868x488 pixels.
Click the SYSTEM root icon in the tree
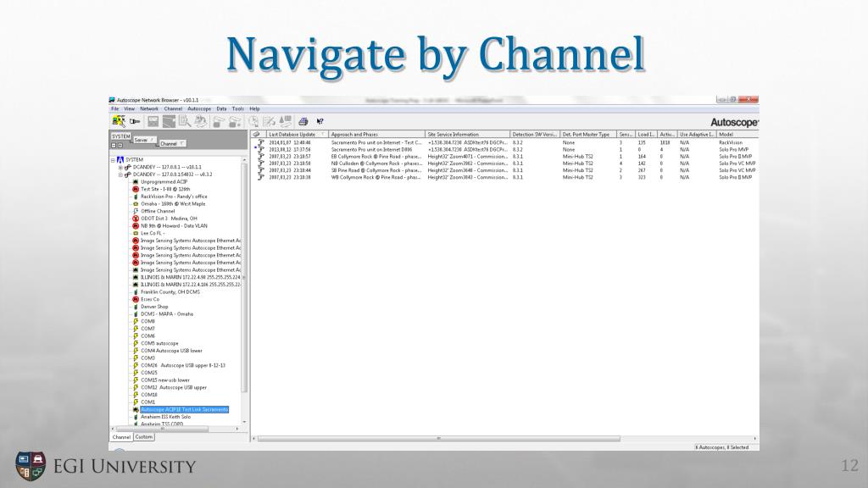120,159
